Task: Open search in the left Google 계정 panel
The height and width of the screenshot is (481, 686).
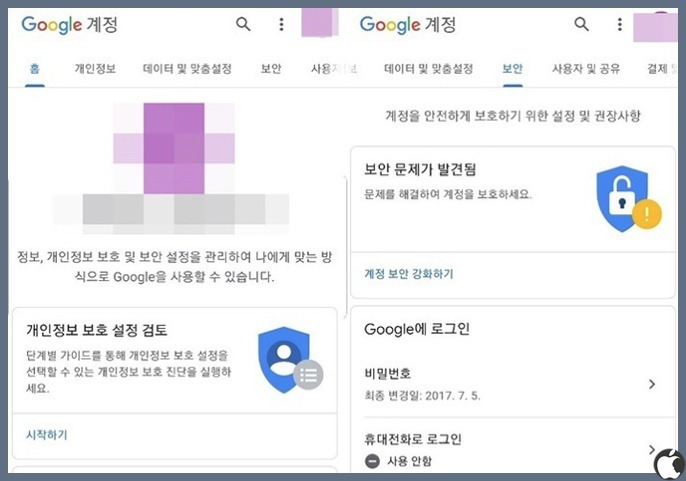Action: pos(243,24)
